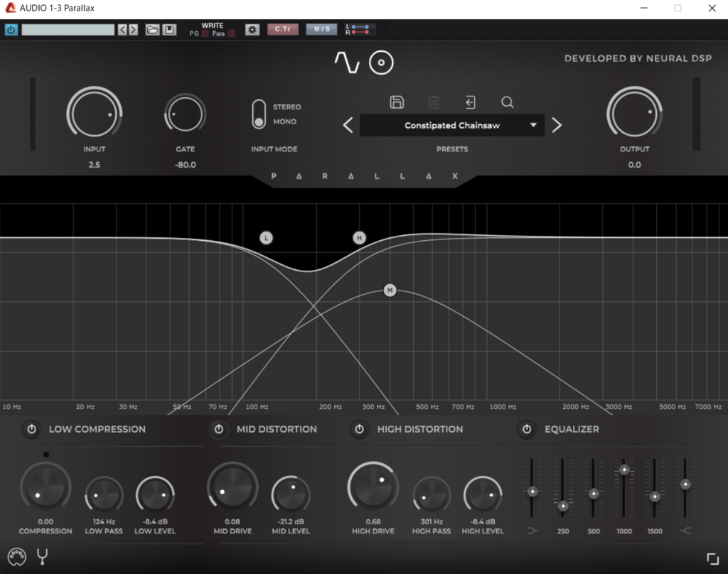Go to the previous Parallax preset
Image resolution: width=728 pixels, height=574 pixels.
pyautogui.click(x=348, y=125)
